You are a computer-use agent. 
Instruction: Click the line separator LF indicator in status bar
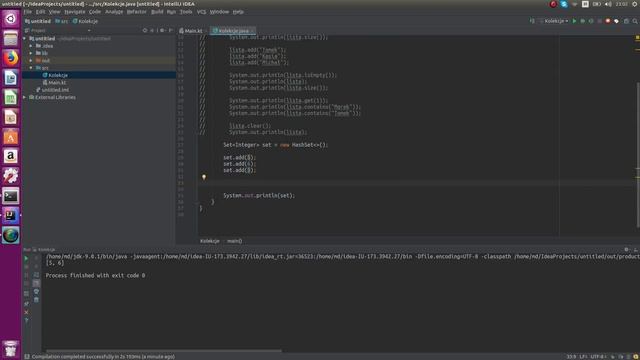[x=583, y=356]
